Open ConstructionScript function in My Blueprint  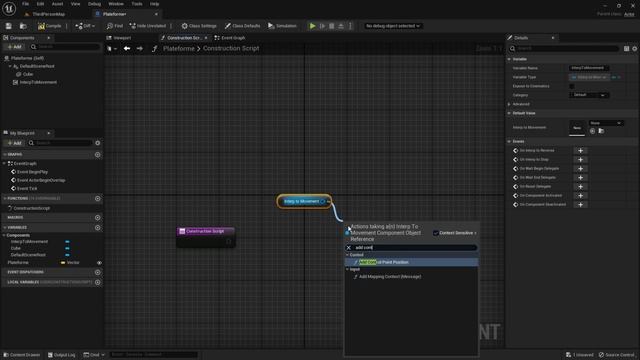(x=32, y=208)
